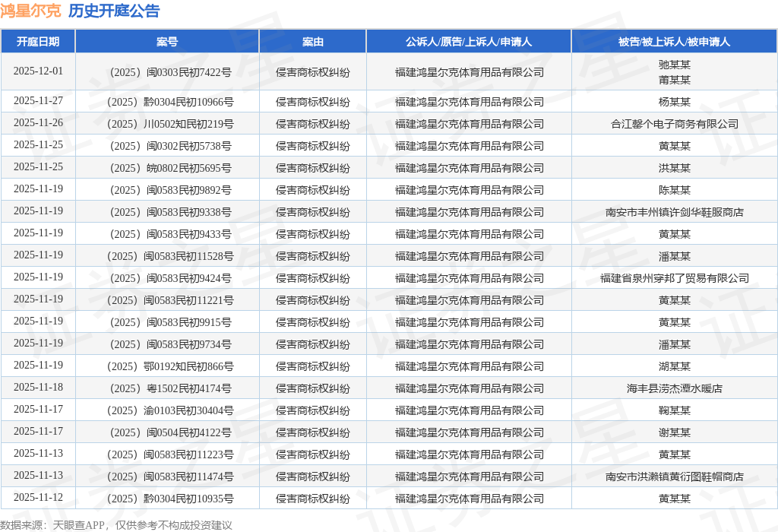The height and width of the screenshot is (532, 778).
Task: Click the 鸿星尔克 title text
Action: click(x=30, y=11)
